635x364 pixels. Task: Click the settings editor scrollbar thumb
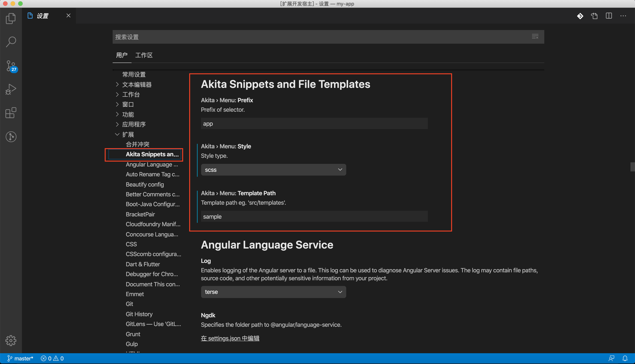(633, 167)
